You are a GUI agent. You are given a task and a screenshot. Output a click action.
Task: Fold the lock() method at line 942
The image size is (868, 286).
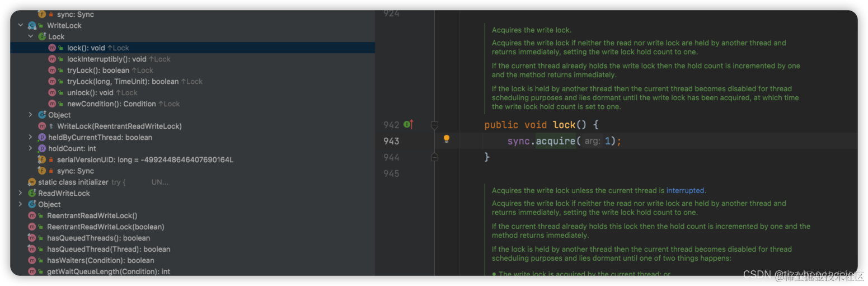point(434,125)
